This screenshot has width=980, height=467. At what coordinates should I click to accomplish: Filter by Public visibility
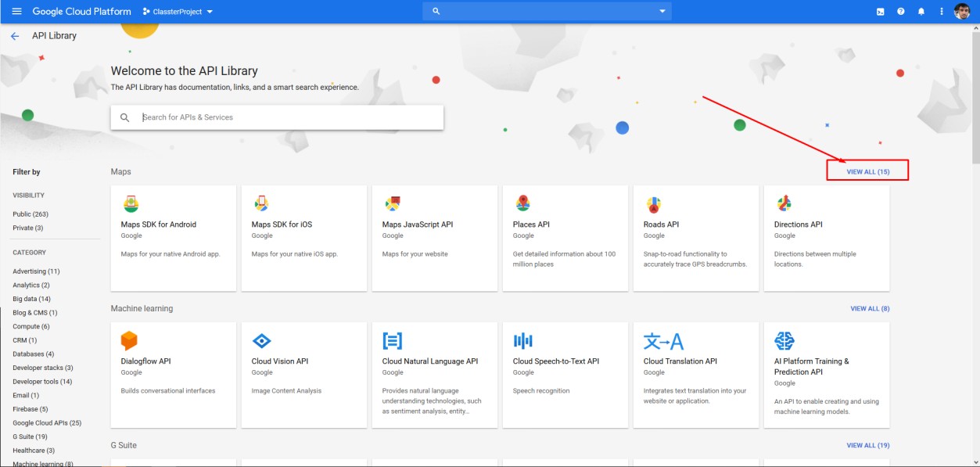click(x=31, y=214)
